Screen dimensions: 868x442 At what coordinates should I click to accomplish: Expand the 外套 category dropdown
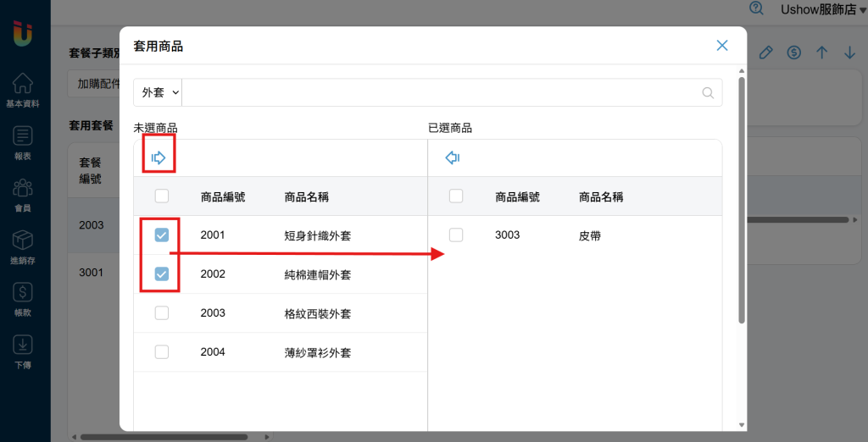coord(160,92)
